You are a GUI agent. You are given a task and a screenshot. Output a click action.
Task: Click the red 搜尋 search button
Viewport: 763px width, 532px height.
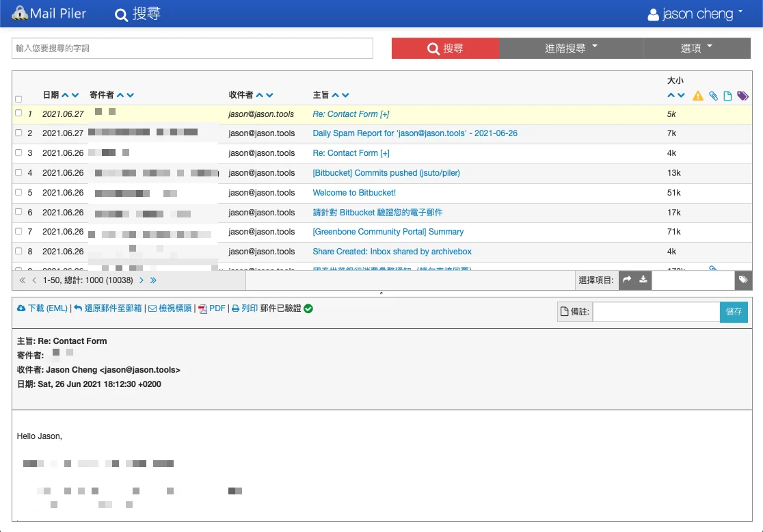point(445,48)
